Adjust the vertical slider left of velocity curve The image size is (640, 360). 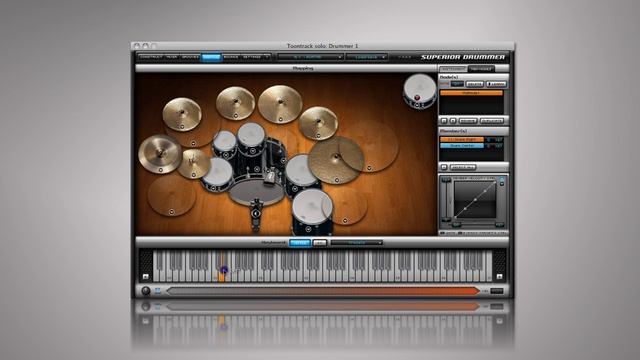447,200
